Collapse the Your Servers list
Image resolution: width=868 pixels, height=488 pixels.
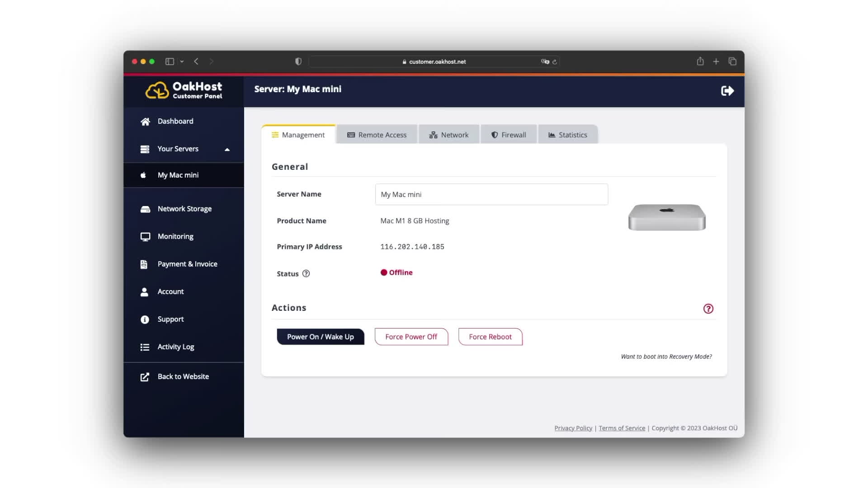pyautogui.click(x=227, y=149)
